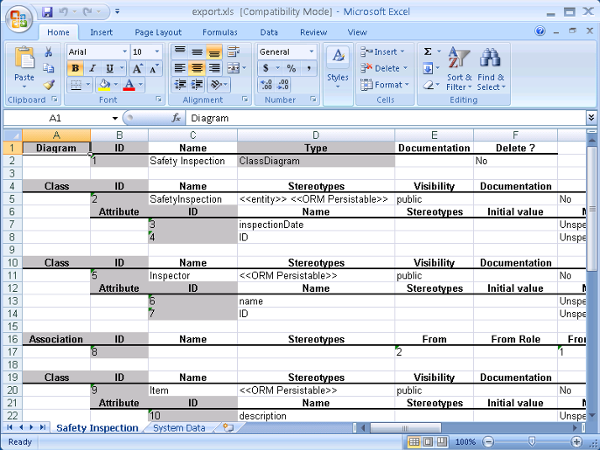The width and height of the screenshot is (600, 450).
Task: Click the zoom slider handle
Action: coord(532,442)
